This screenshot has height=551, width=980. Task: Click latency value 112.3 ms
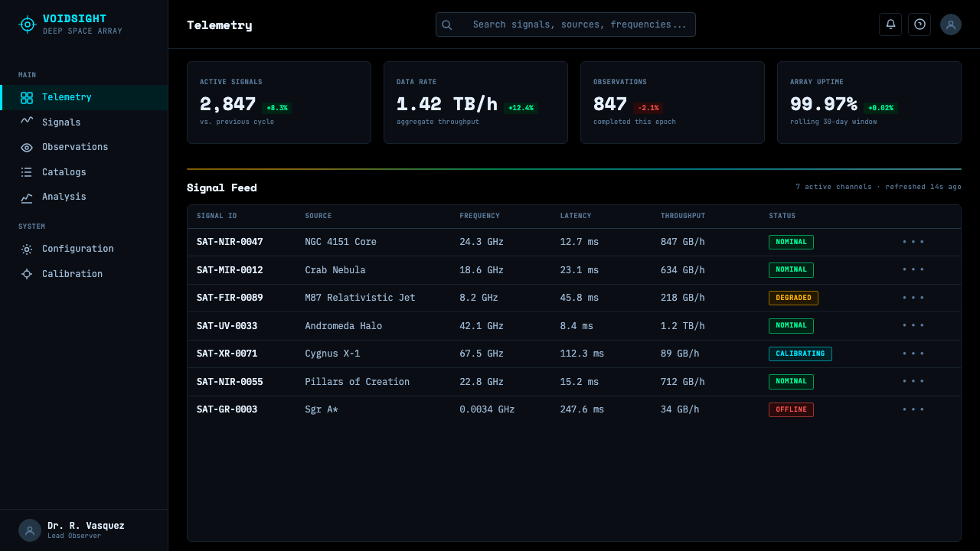pos(582,354)
